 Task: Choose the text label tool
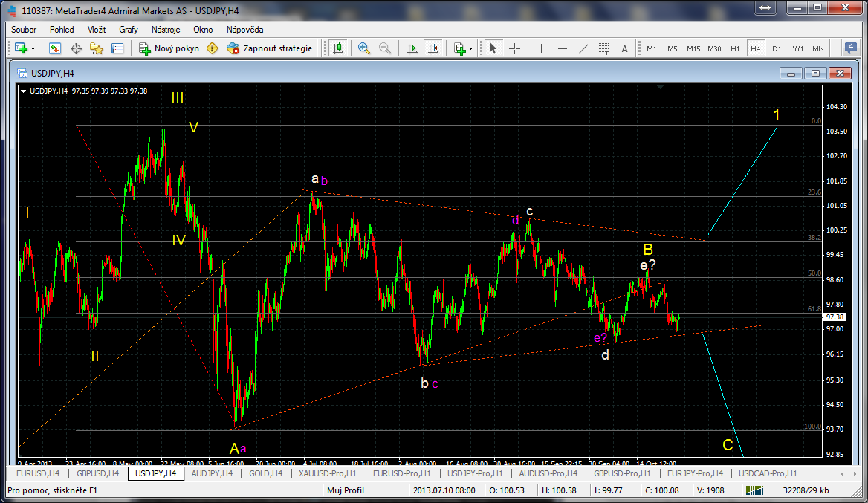coord(624,48)
